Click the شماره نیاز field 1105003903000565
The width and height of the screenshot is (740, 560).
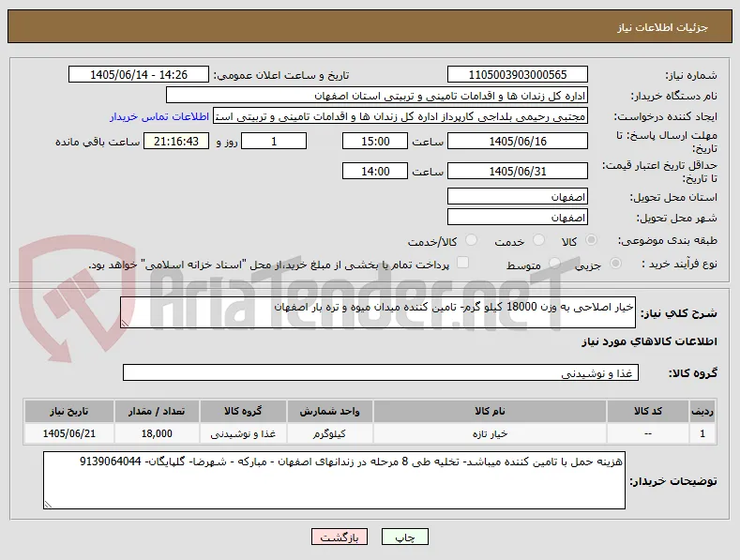point(517,75)
